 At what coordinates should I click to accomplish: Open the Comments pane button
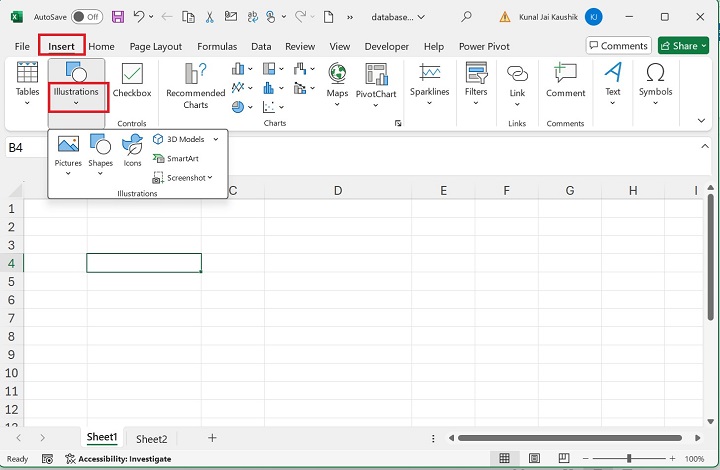point(618,46)
